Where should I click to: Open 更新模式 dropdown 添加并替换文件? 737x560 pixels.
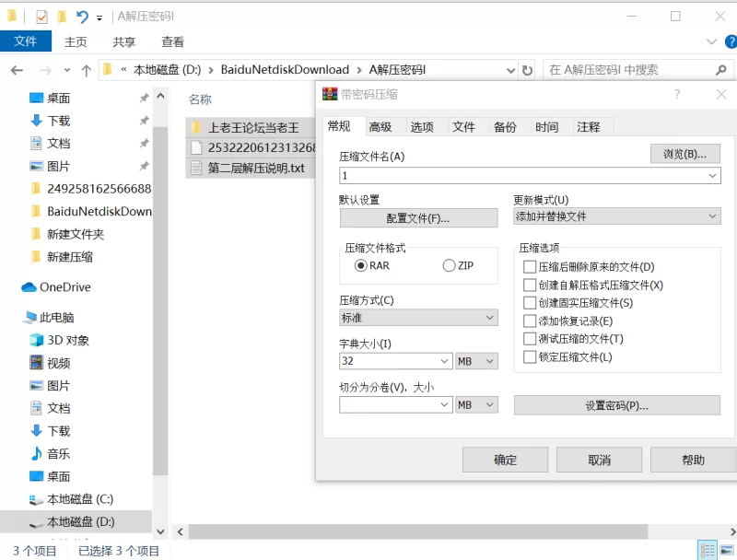click(616, 216)
